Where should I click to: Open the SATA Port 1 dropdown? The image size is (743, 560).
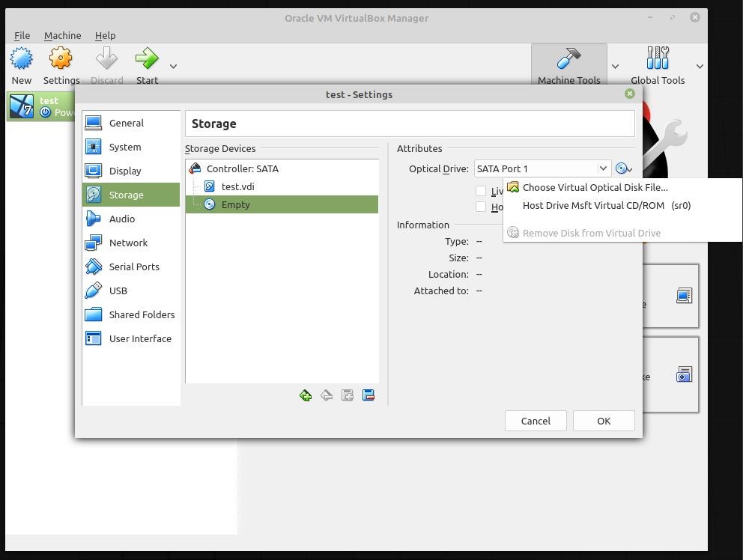542,168
